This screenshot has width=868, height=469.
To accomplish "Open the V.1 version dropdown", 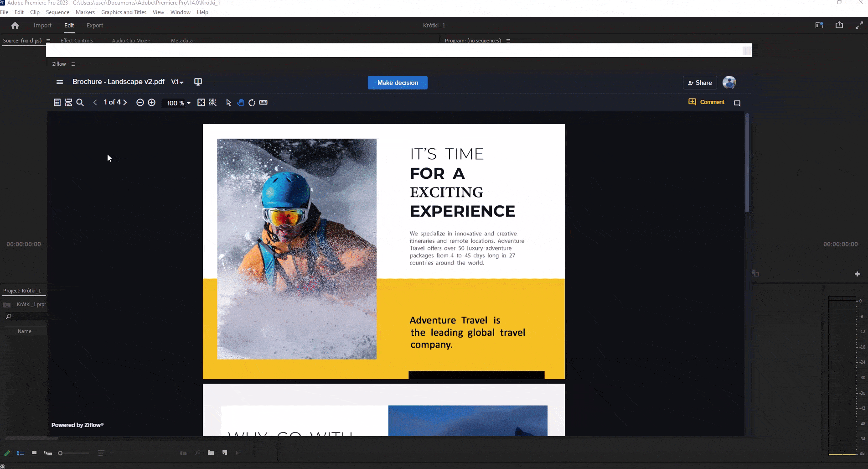I will click(177, 82).
